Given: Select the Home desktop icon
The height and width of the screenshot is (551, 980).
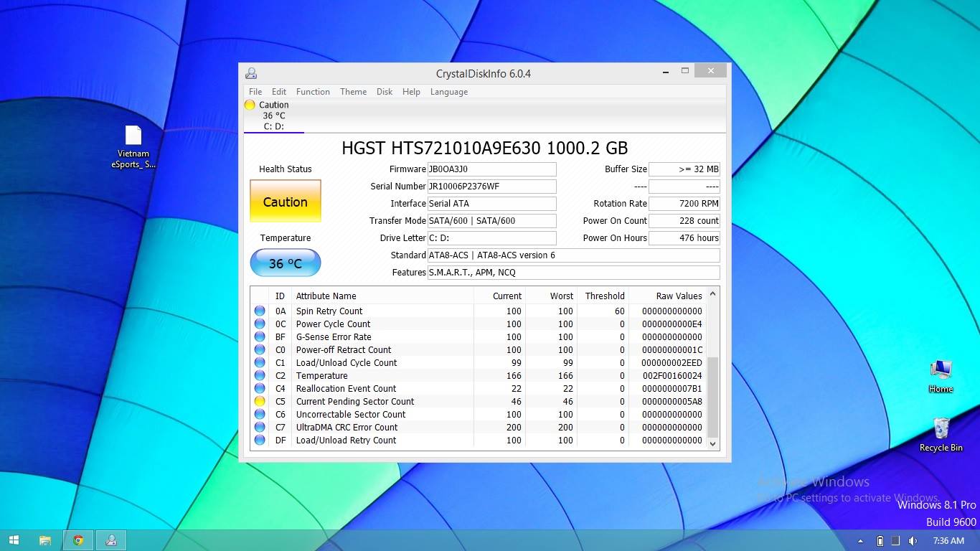Looking at the screenshot, I should pyautogui.click(x=941, y=376).
